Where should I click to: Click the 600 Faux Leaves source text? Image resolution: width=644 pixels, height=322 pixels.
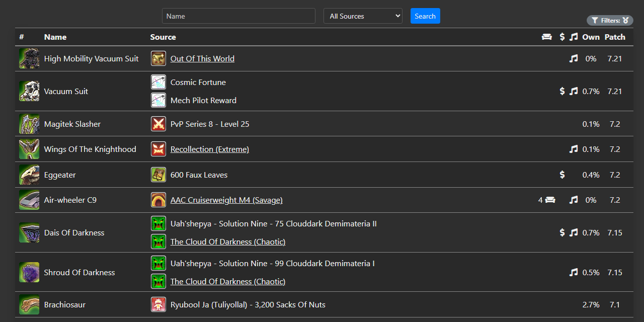(x=199, y=175)
